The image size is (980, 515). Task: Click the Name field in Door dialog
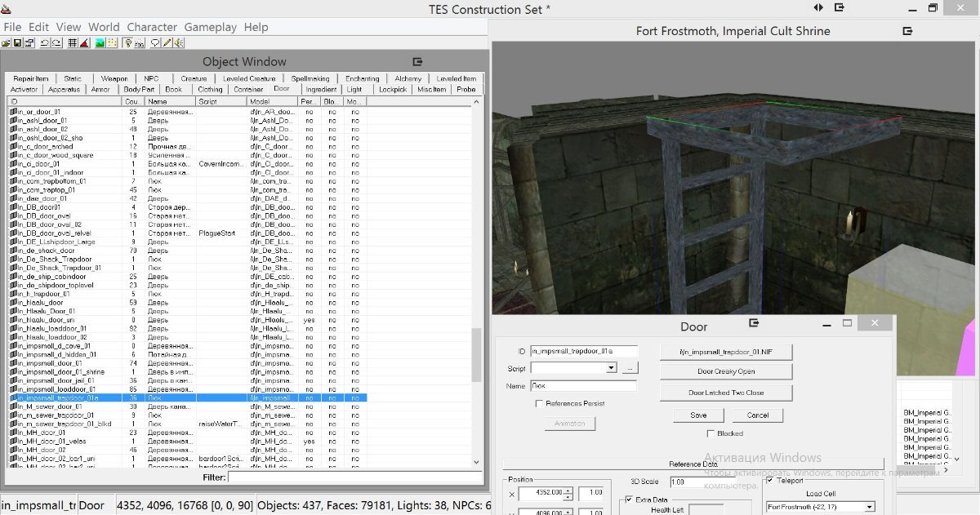pos(584,385)
